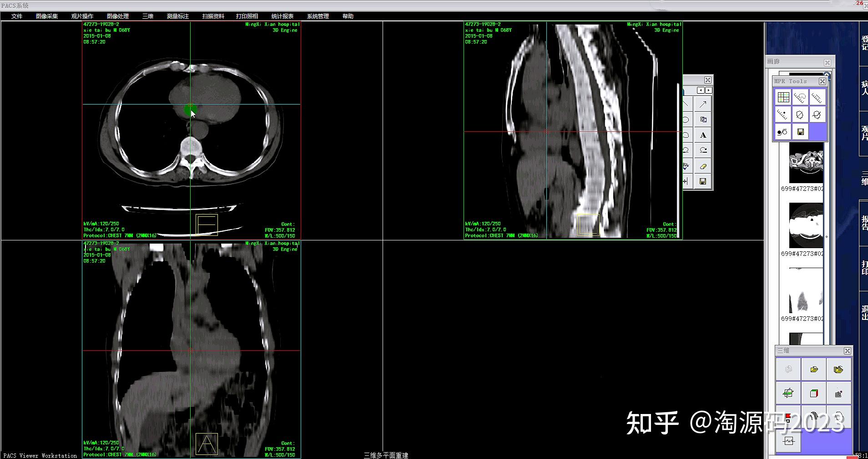Click the undo icon on the annotation toolbar
Viewport: 868px width, 459px height.
[686, 150]
